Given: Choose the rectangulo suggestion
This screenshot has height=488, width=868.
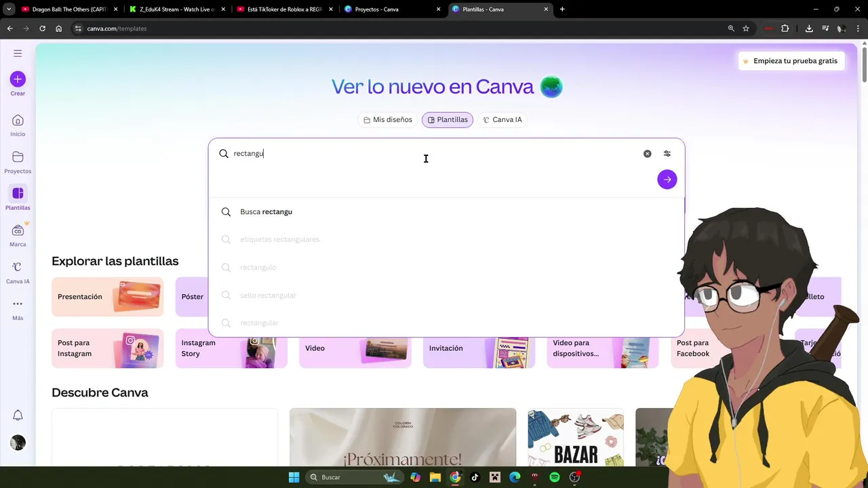Looking at the screenshot, I should 446,268.
